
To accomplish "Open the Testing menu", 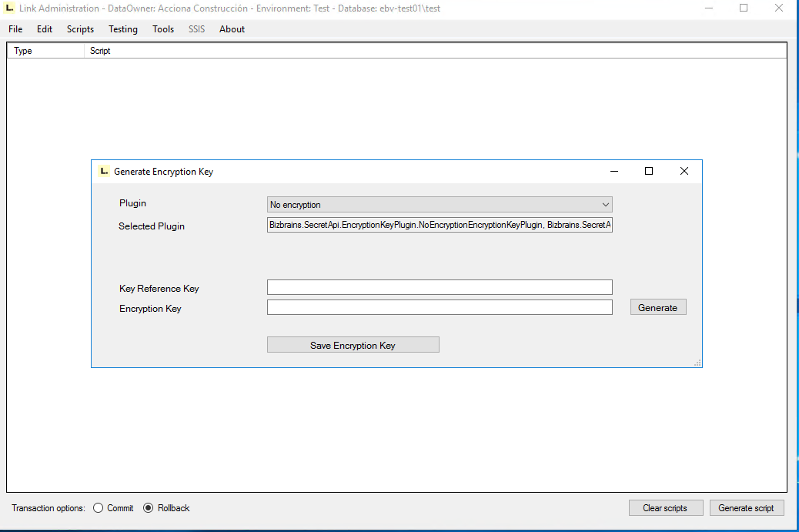I will tap(123, 29).
